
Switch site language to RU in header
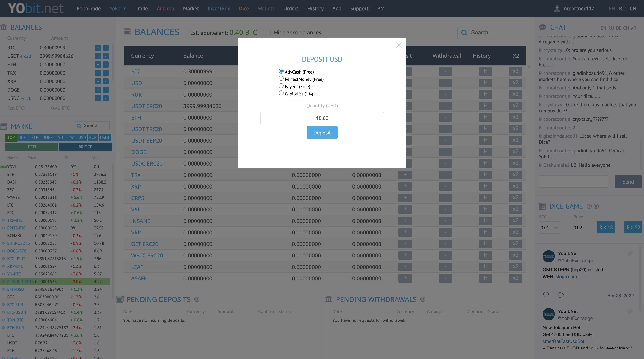(x=622, y=8)
